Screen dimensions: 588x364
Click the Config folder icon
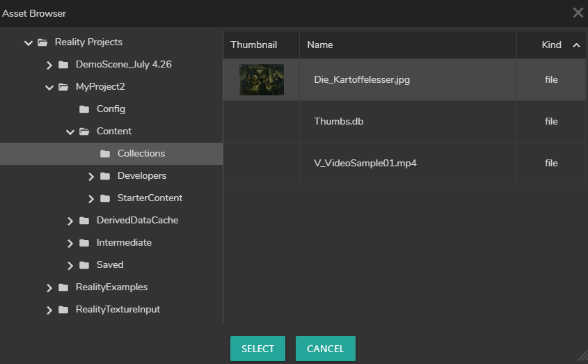pos(84,109)
